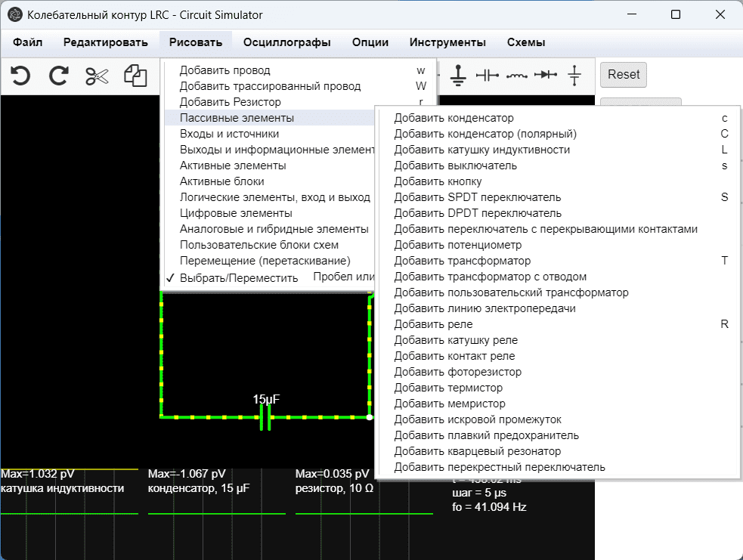Open the Опции menu
The width and height of the screenshot is (743, 560).
coord(370,42)
